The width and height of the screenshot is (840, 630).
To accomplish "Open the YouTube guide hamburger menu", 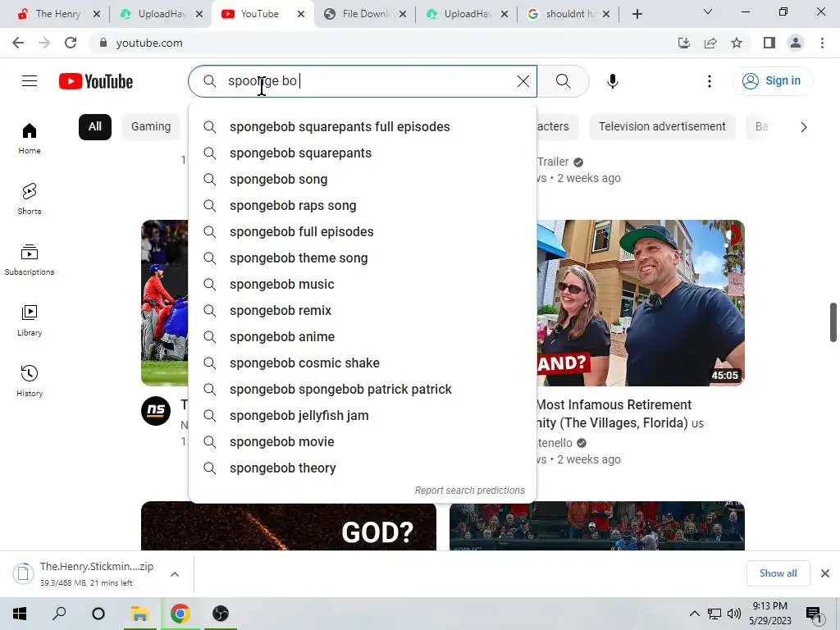I will (x=30, y=81).
